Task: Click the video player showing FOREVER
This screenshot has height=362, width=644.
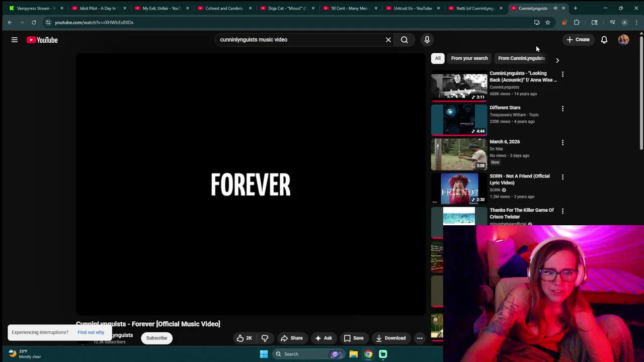Action: (x=251, y=185)
